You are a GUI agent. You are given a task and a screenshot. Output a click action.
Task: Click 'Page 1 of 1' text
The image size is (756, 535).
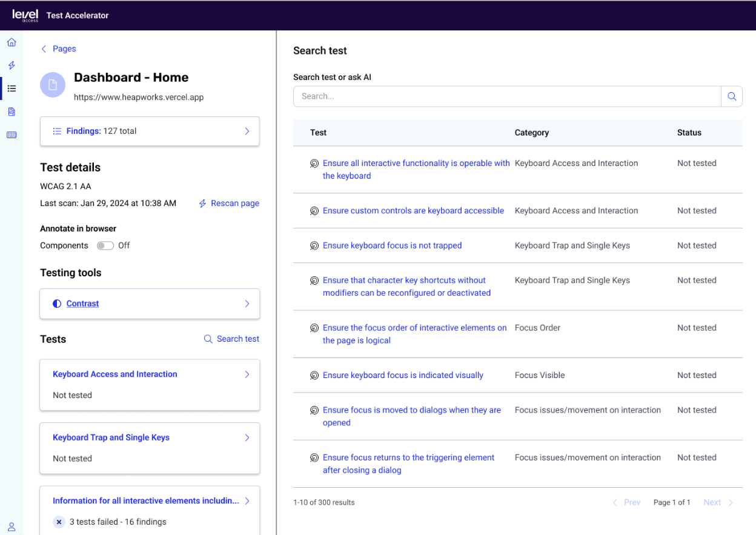point(672,502)
